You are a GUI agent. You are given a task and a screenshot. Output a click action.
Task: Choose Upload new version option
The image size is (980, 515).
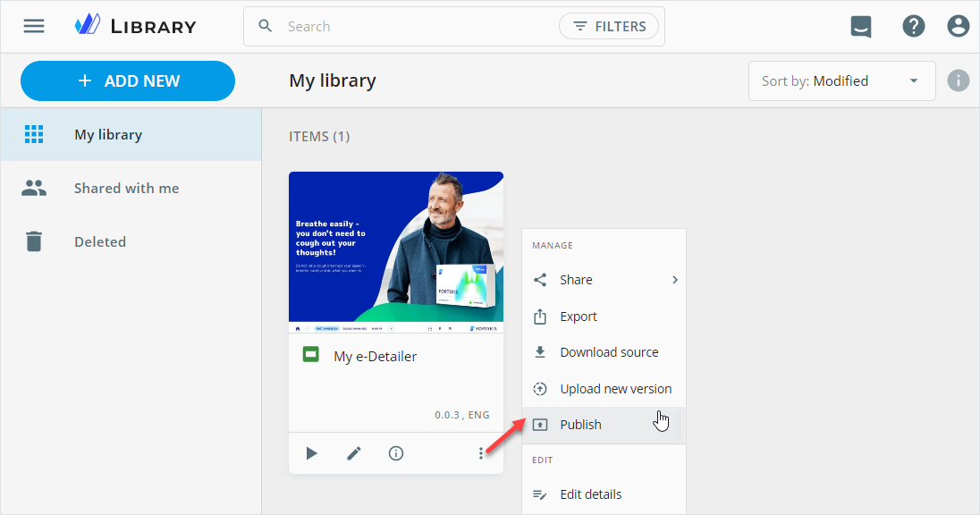click(x=615, y=389)
